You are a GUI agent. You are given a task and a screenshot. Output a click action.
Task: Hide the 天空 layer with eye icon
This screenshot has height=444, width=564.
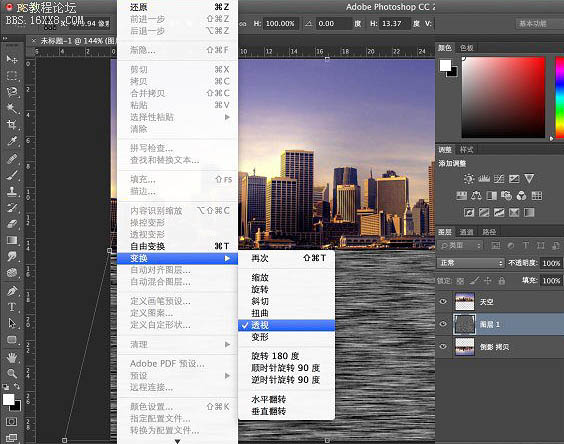tap(443, 302)
